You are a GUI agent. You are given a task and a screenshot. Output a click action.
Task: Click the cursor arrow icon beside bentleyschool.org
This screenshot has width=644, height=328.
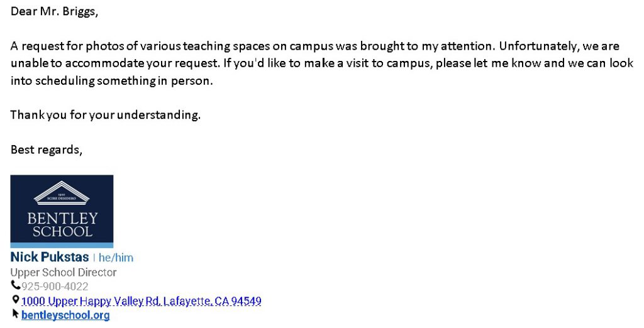[x=15, y=314]
